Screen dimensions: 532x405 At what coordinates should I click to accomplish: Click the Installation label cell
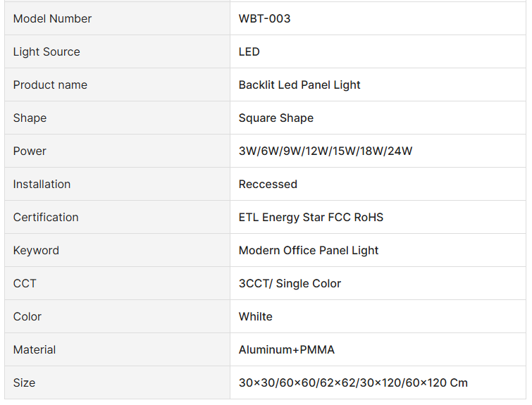click(x=42, y=185)
